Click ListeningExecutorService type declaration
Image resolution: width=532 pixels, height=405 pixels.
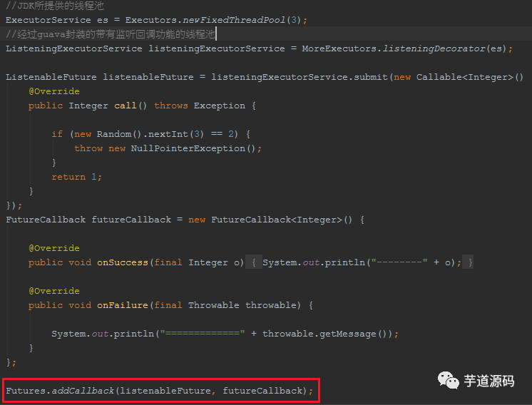pyautogui.click(x=74, y=48)
